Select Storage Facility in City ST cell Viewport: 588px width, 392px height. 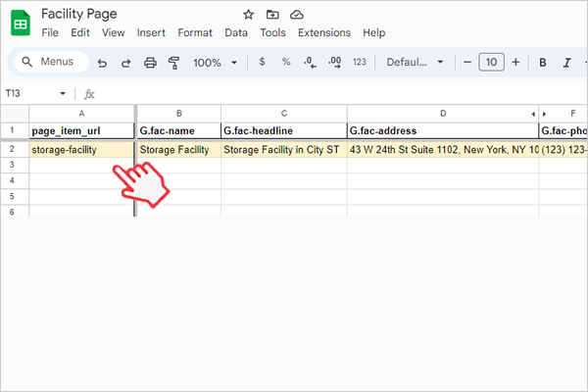tap(284, 149)
